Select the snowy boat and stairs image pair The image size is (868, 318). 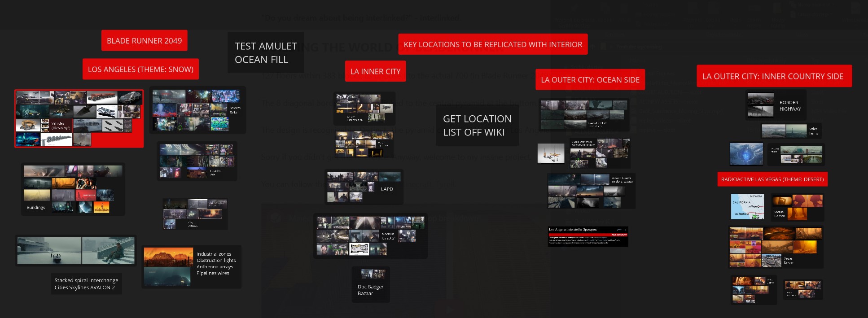coord(76,251)
